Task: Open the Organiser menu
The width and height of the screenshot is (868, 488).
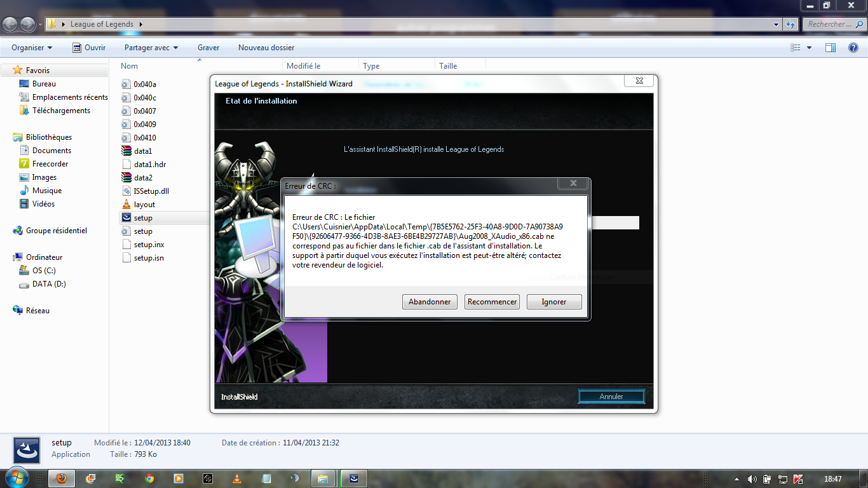Action: pos(32,48)
